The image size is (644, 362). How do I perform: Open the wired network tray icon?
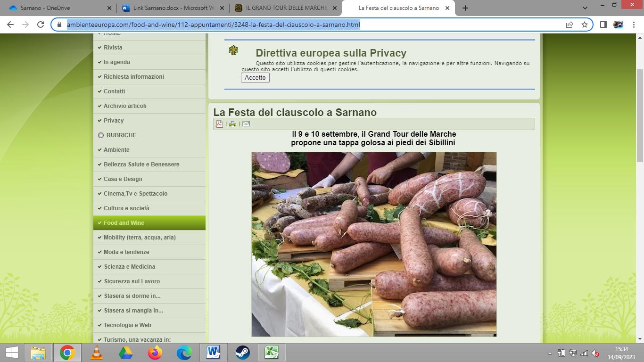coord(572,353)
